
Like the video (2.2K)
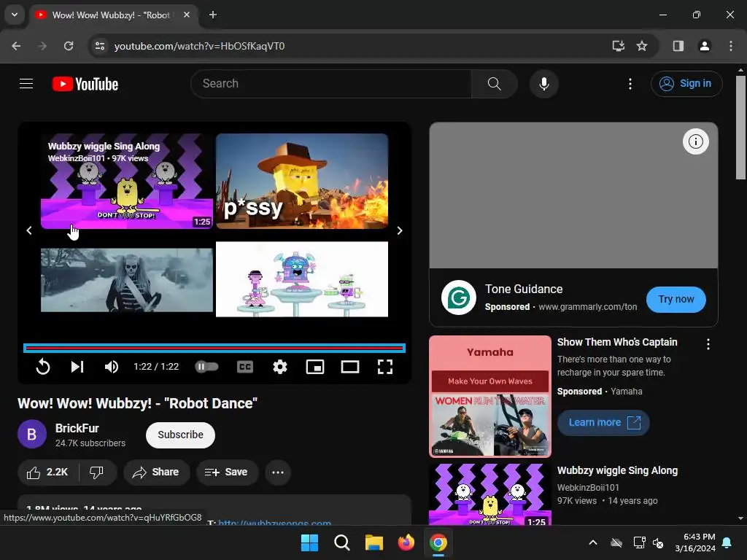[x=48, y=472]
